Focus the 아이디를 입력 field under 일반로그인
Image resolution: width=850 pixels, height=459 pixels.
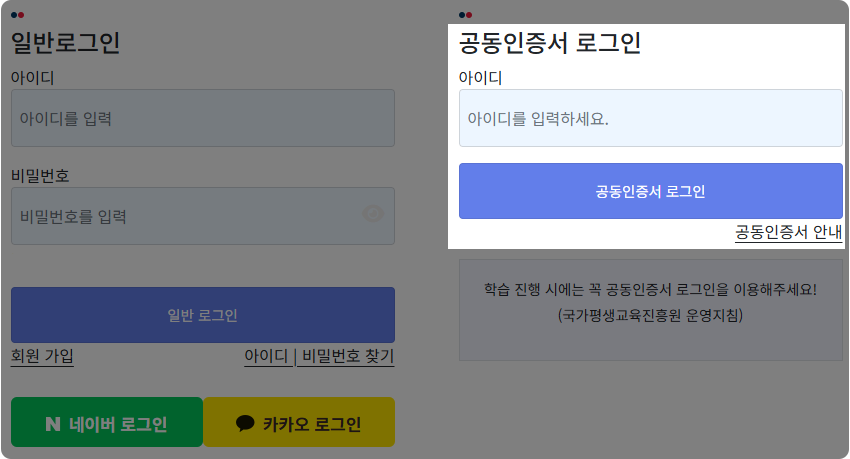click(203, 118)
